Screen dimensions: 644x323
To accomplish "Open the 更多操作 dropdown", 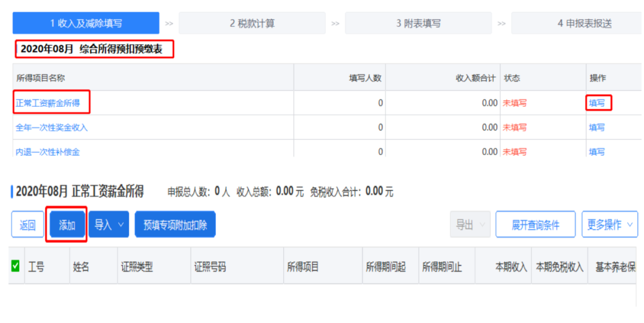I will click(x=610, y=225).
